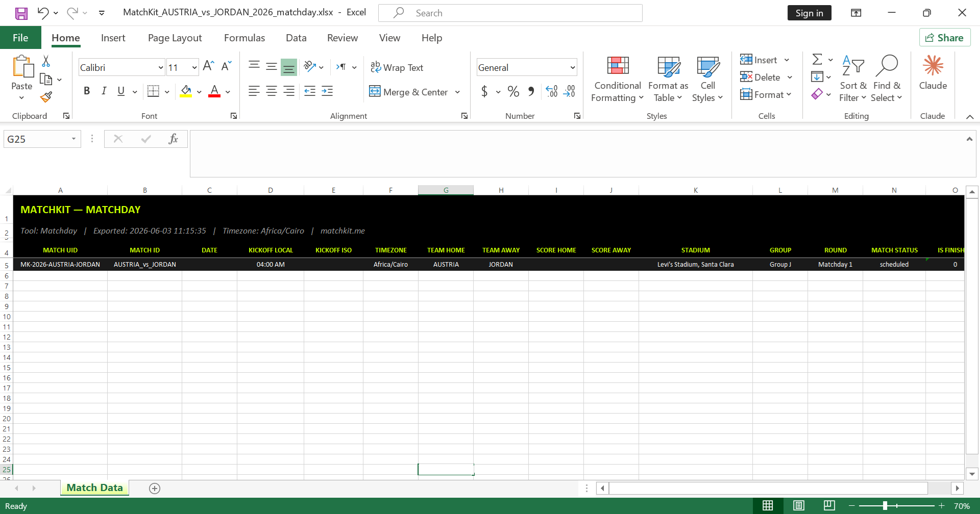Align text left in the cell
This screenshot has height=514, width=980.
(x=254, y=91)
